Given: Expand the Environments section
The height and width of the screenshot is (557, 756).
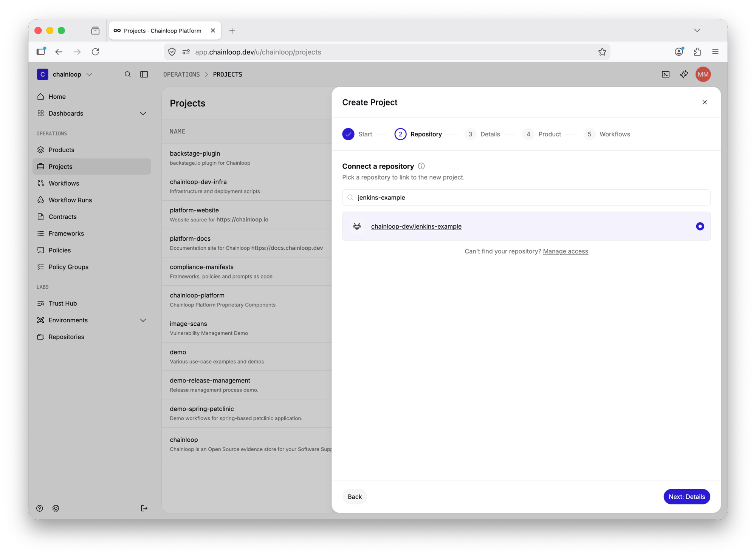Looking at the screenshot, I should [x=143, y=320].
